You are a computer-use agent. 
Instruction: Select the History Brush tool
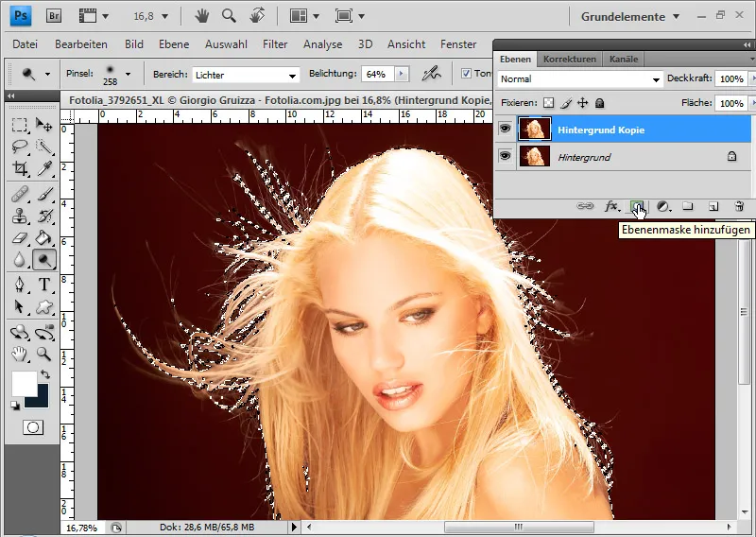pyautogui.click(x=43, y=216)
